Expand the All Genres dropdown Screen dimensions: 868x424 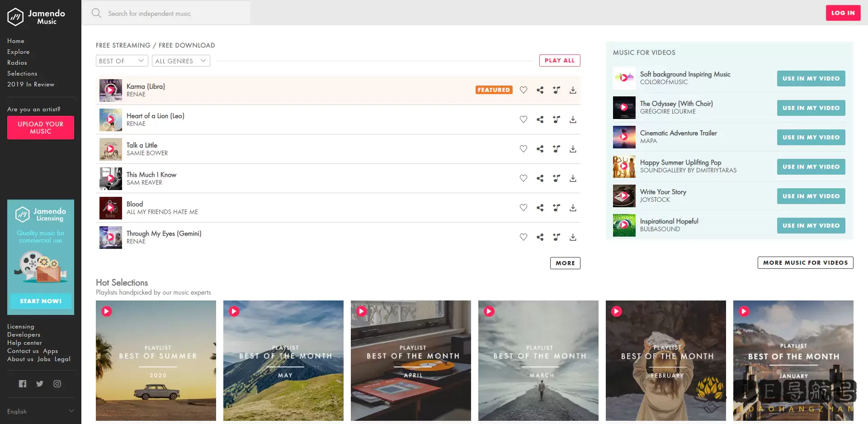[x=181, y=61]
